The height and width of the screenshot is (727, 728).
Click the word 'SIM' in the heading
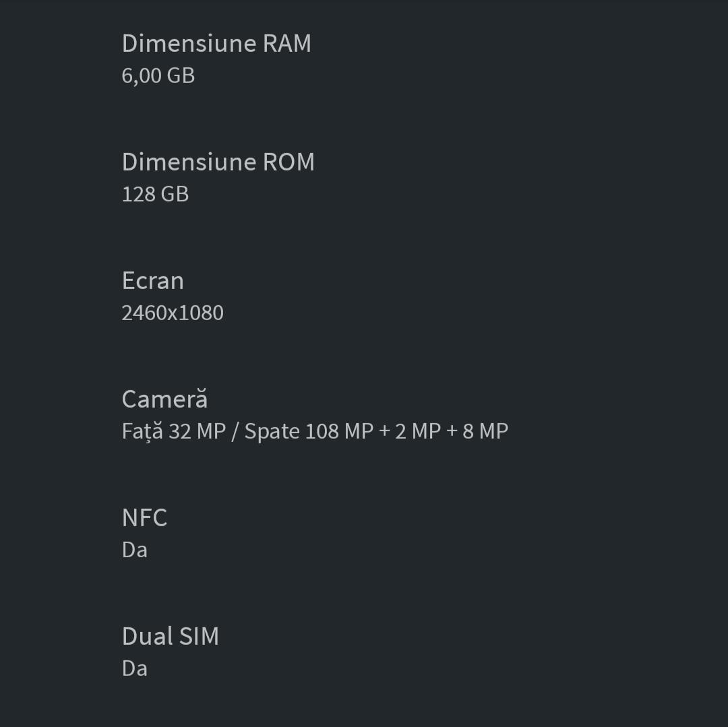pyautogui.click(x=199, y=636)
